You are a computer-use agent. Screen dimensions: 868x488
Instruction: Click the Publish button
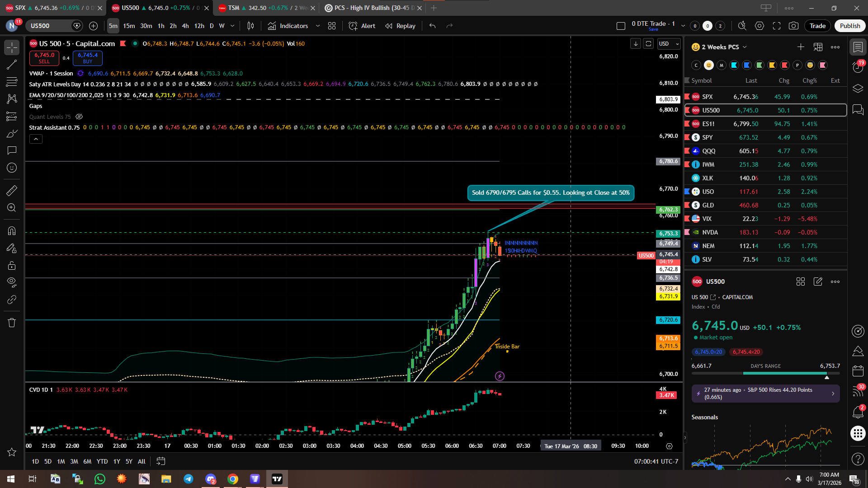tap(849, 26)
